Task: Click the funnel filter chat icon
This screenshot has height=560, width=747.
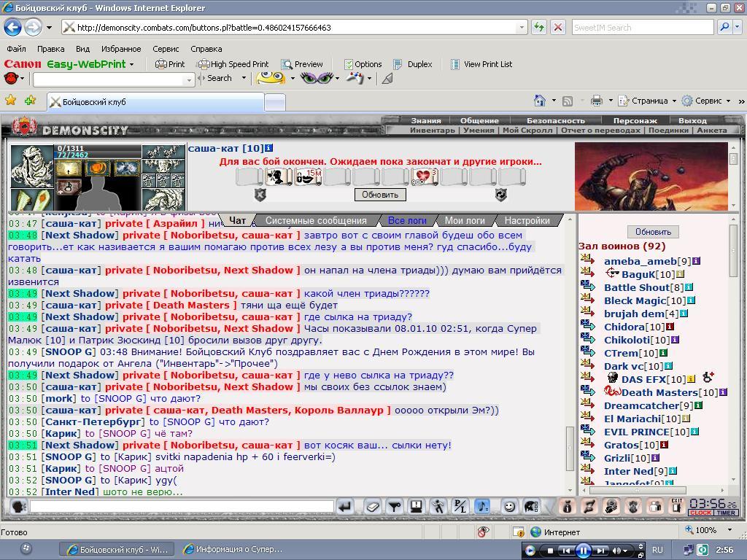Action: pos(394,507)
